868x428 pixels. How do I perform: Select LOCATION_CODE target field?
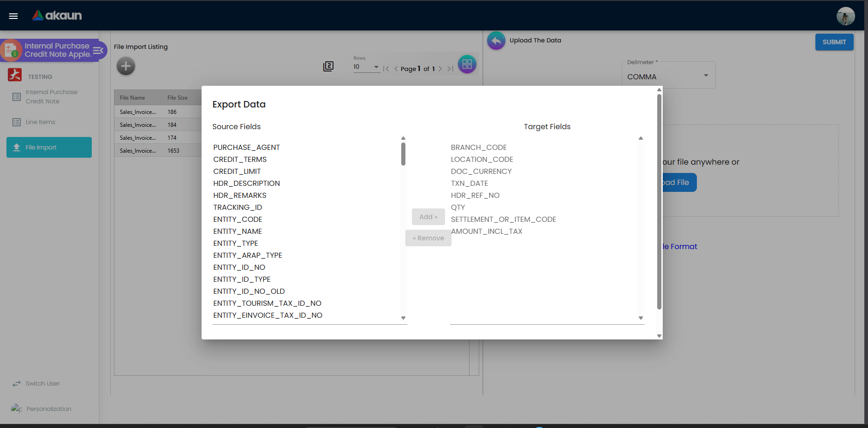544,160
